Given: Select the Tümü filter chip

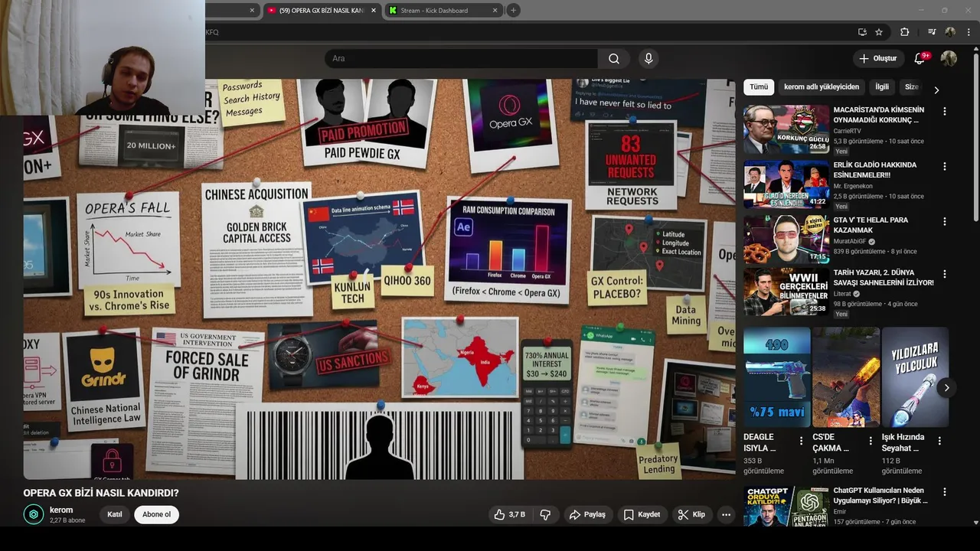Looking at the screenshot, I should tap(759, 87).
